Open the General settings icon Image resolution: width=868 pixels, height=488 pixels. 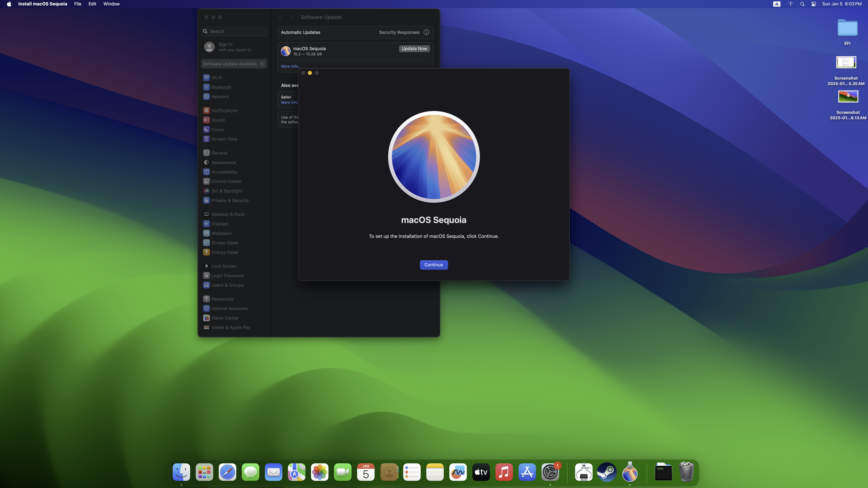[206, 153]
